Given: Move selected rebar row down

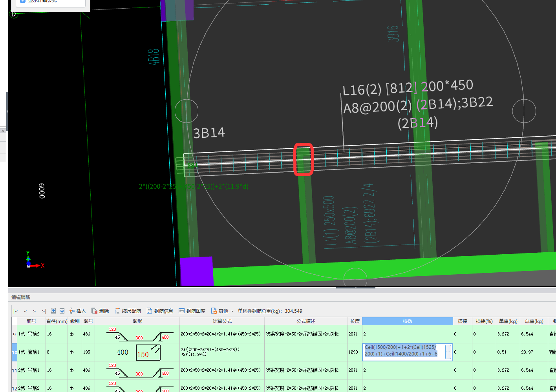Looking at the screenshot, I should (x=62, y=311).
